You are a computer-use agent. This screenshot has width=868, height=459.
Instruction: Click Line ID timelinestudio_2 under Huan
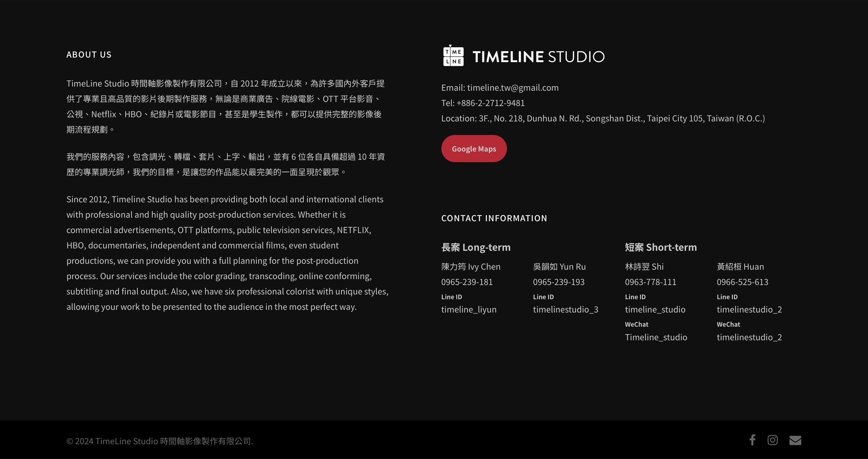tap(749, 310)
